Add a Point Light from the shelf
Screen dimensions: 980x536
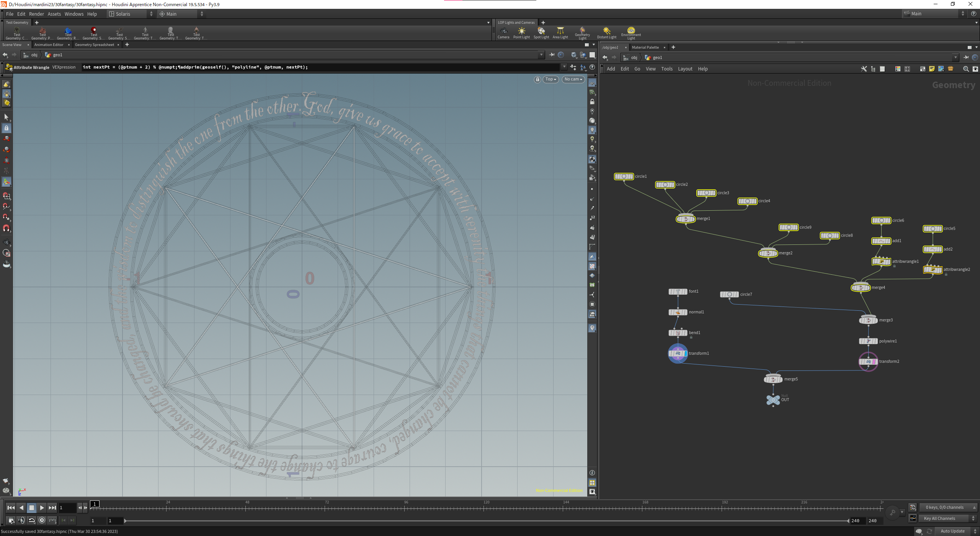tap(521, 33)
